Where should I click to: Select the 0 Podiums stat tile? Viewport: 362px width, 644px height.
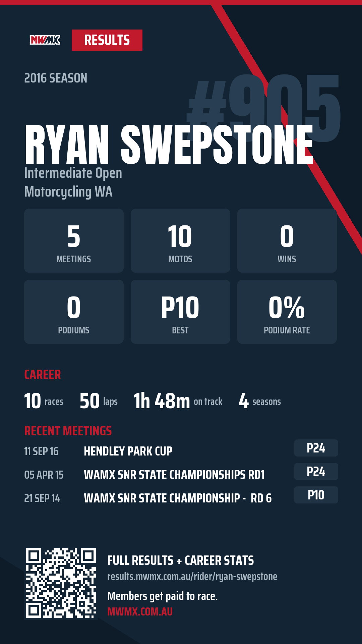[x=74, y=312]
